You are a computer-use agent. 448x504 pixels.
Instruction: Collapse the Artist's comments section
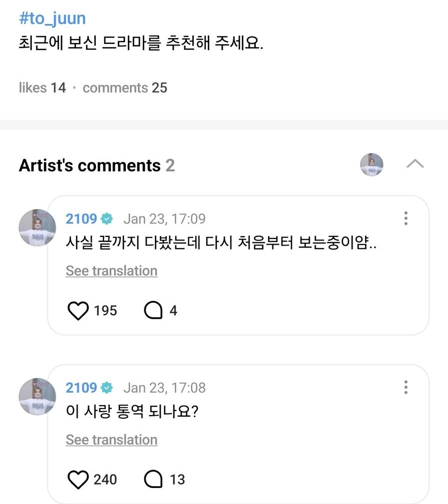tap(415, 164)
